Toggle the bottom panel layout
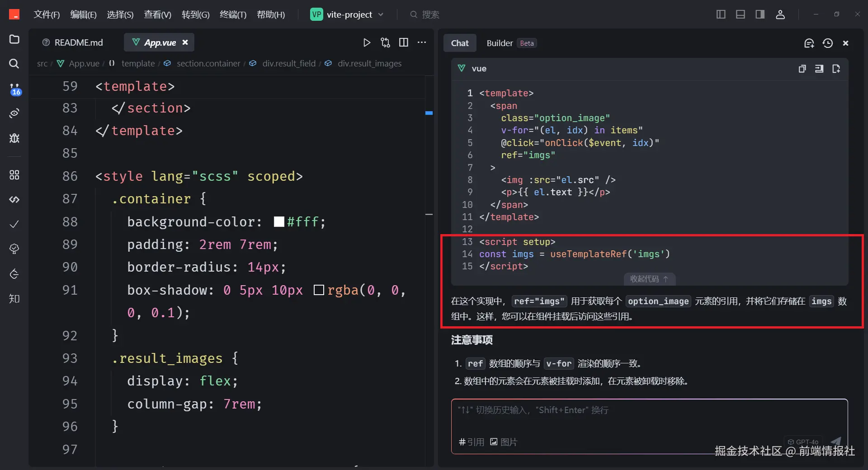 [x=741, y=14]
